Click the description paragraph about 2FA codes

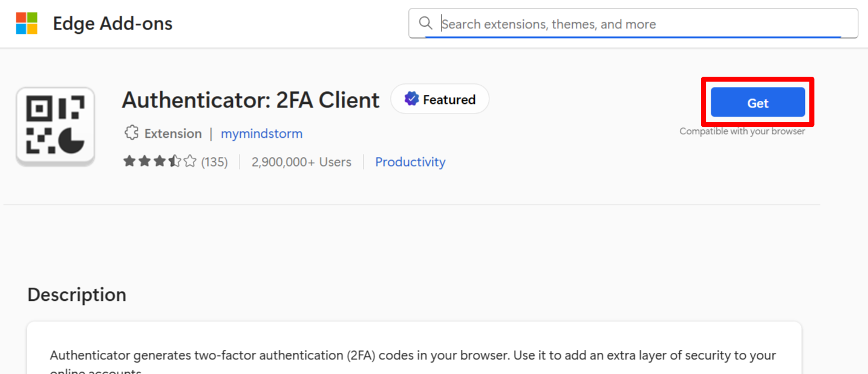[x=413, y=362]
